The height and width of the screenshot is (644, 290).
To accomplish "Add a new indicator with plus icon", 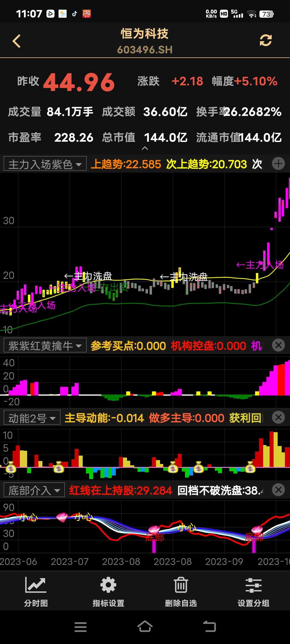I will tap(278, 164).
